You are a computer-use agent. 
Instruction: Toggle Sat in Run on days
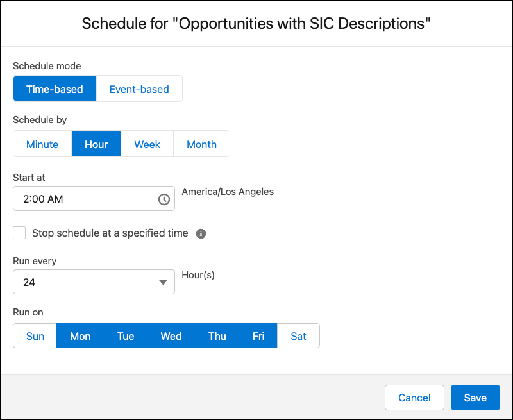click(x=298, y=336)
